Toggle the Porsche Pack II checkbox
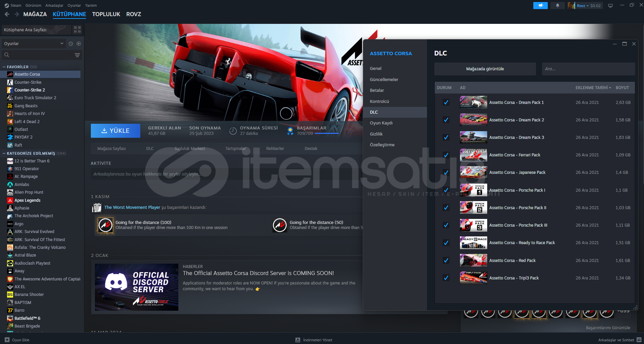 point(446,207)
